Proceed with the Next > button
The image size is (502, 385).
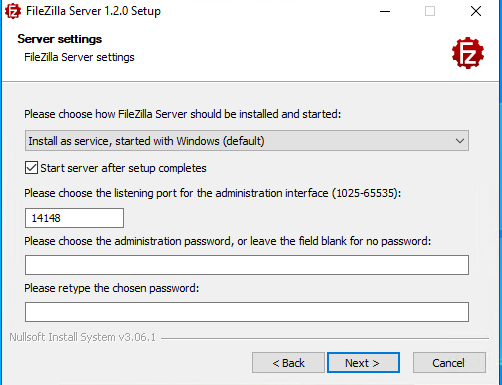pos(363,363)
